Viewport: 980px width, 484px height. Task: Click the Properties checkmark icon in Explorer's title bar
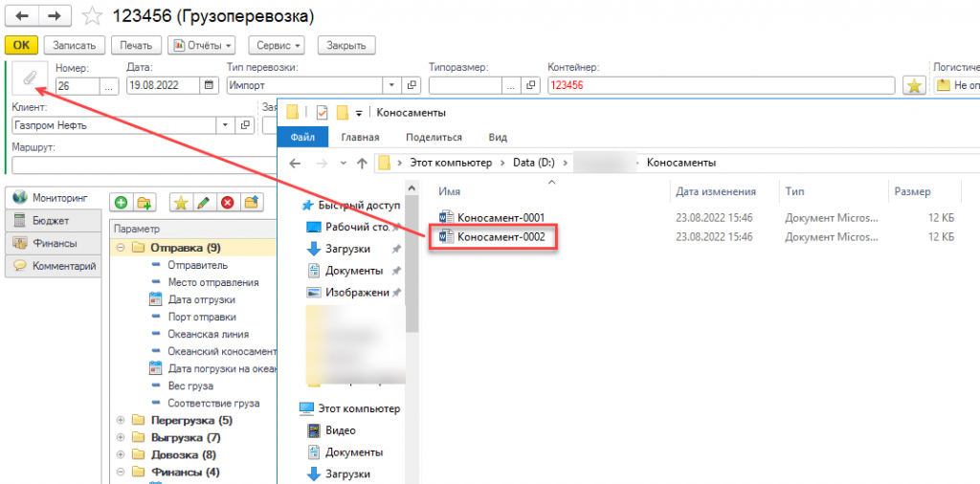pyautogui.click(x=323, y=113)
